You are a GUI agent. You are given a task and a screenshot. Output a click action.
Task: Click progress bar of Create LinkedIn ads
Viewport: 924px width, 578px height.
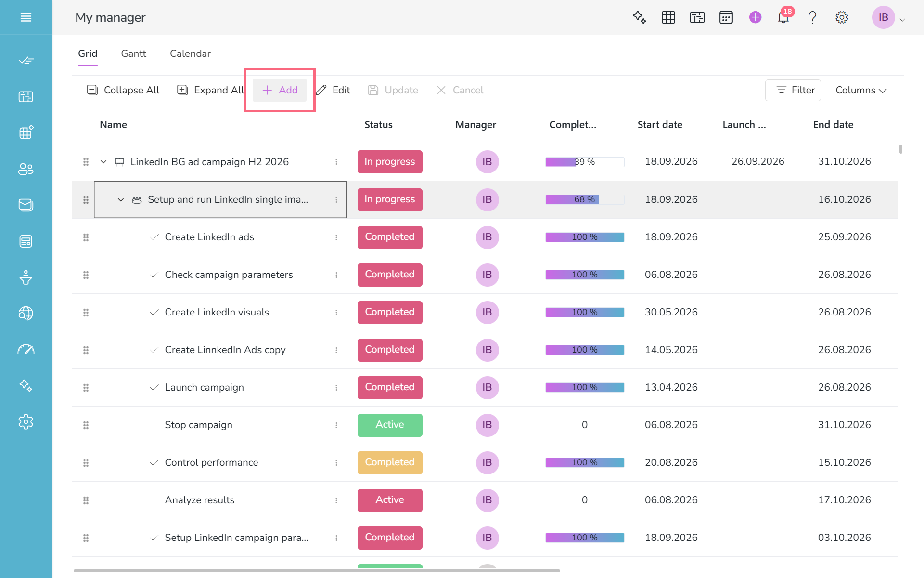tap(585, 237)
